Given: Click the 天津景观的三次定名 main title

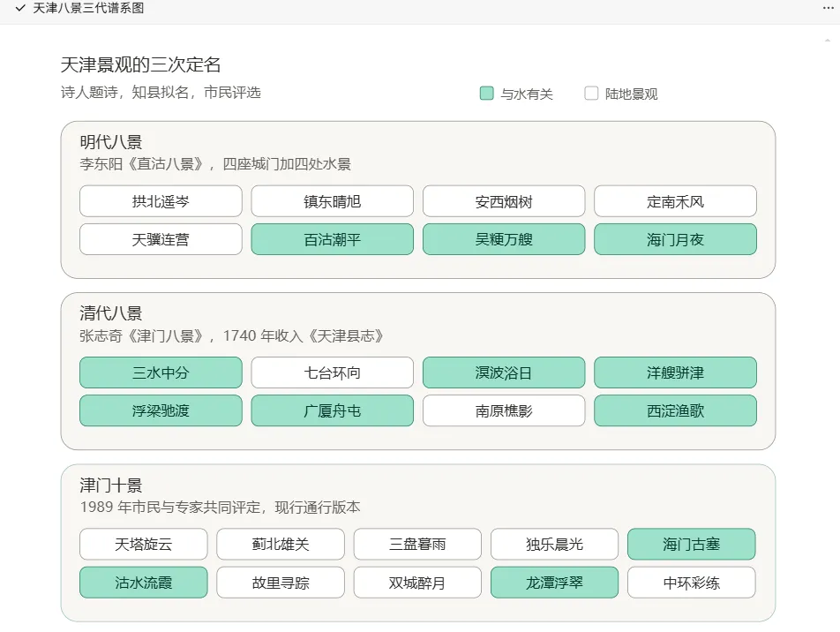Looking at the screenshot, I should (141, 64).
